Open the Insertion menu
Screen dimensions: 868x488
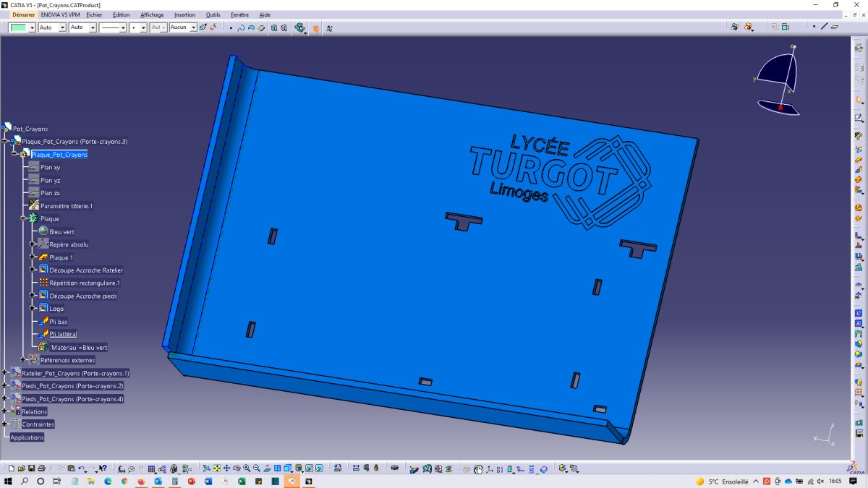coord(184,14)
